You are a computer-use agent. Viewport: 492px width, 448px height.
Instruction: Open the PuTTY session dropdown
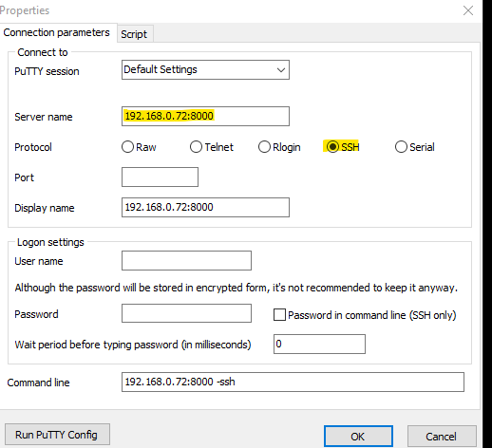point(205,69)
